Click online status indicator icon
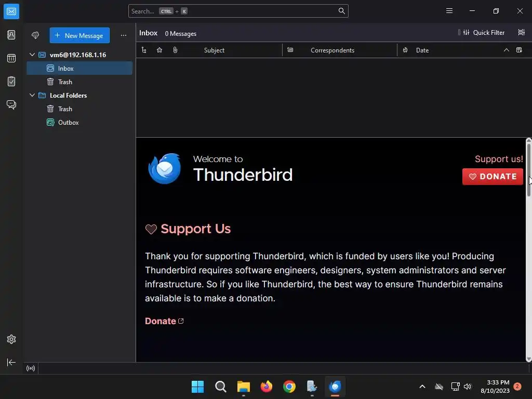The width and height of the screenshot is (532, 399). (x=31, y=368)
